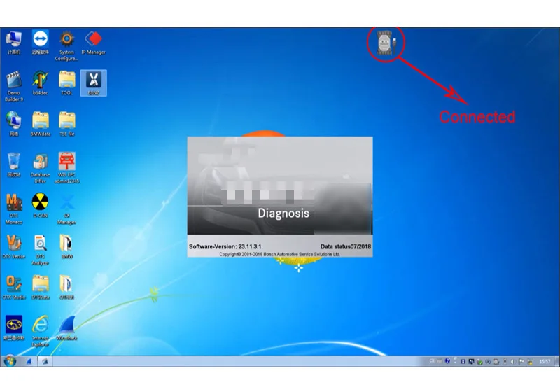Click the blue help tray icon
Viewport: 560px width, 392px height.
tap(447, 361)
